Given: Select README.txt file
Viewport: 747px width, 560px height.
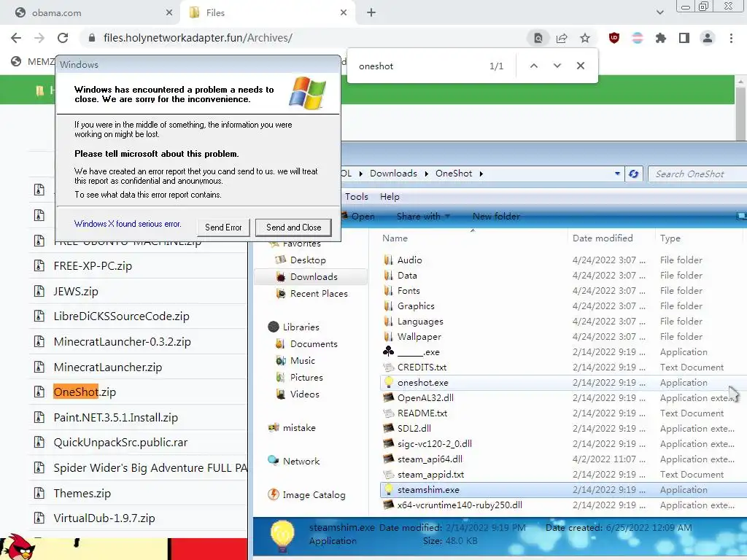Looking at the screenshot, I should tap(422, 413).
